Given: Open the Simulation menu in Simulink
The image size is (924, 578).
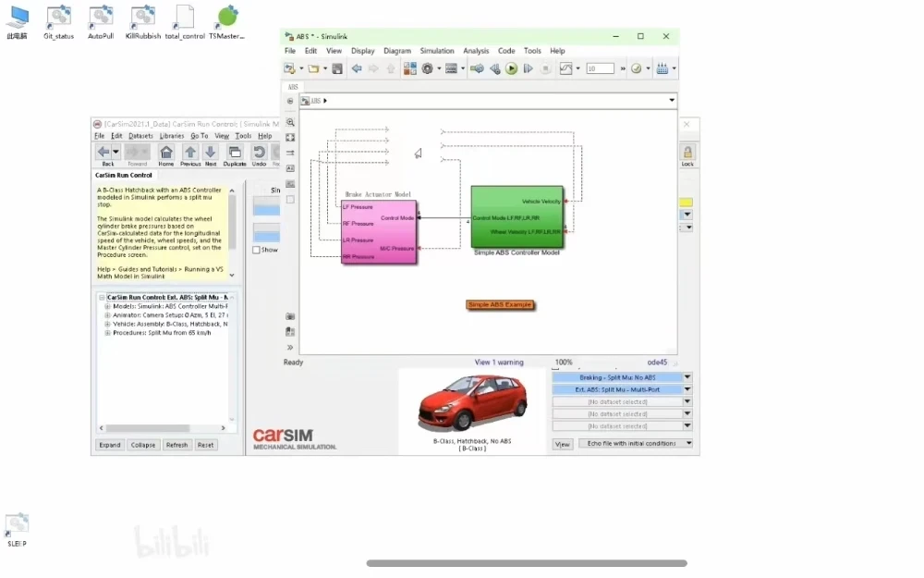Looking at the screenshot, I should click(x=437, y=51).
